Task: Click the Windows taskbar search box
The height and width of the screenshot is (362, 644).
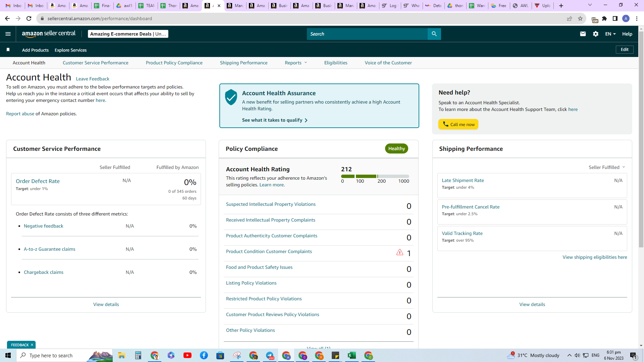Action: 64,355
